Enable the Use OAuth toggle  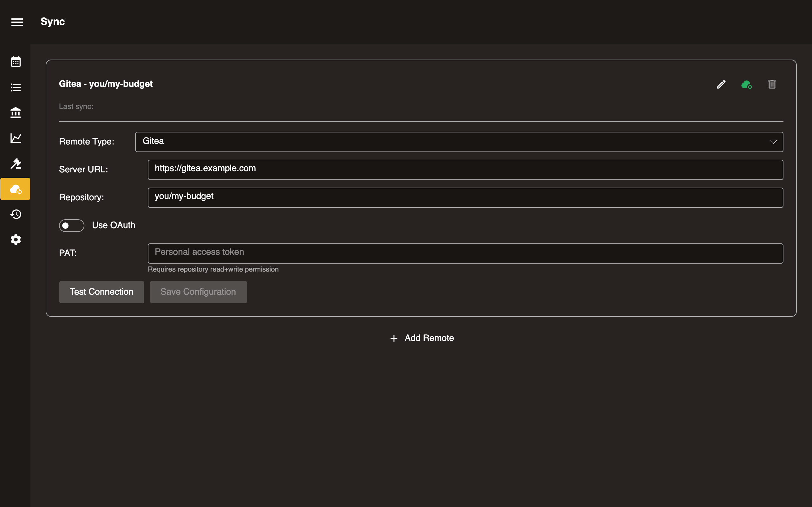[x=71, y=225]
